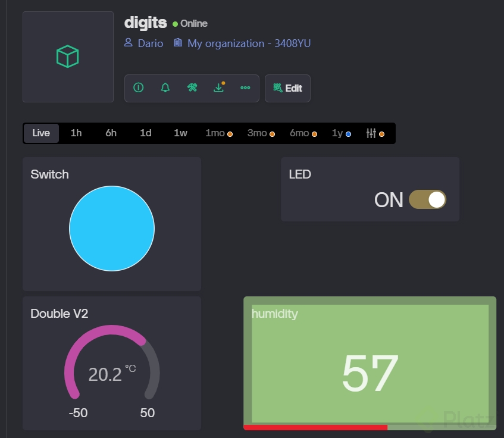Click the green cube device image
Screen dimensions: 504x438
tap(67, 57)
